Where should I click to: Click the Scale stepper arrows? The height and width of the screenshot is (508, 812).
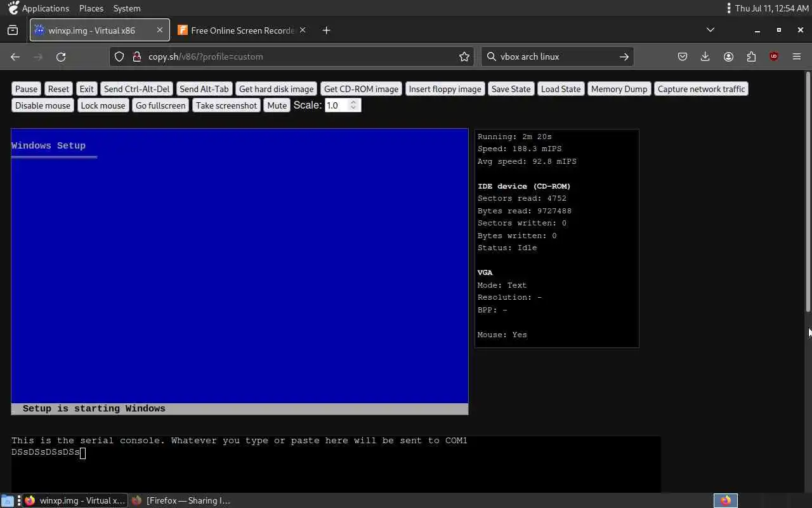(x=354, y=105)
